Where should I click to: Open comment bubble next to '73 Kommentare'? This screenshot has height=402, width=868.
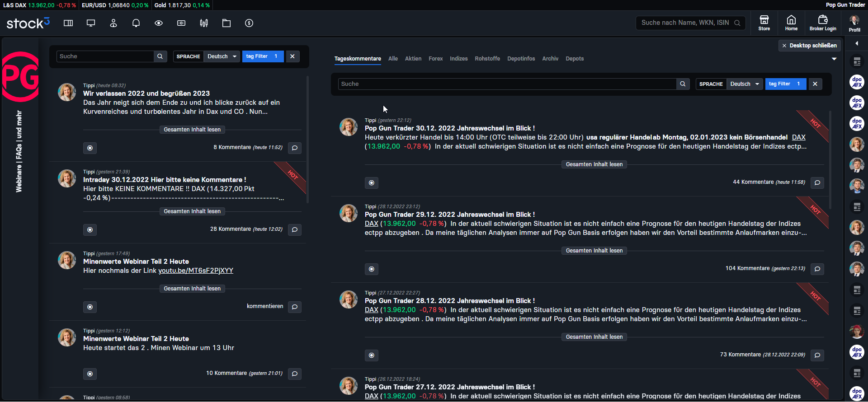click(x=817, y=355)
